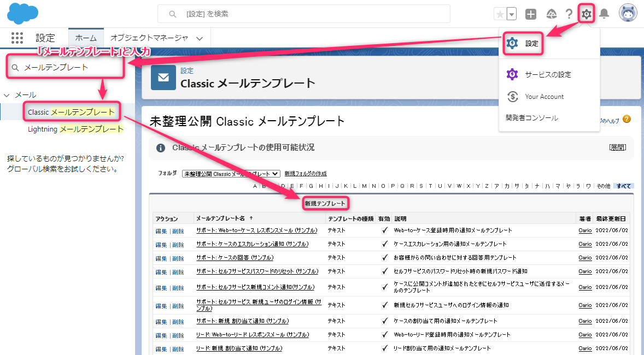Screen dimensions: 644x355
Task: Open the App Launcher dots grid
Action: 17,38
